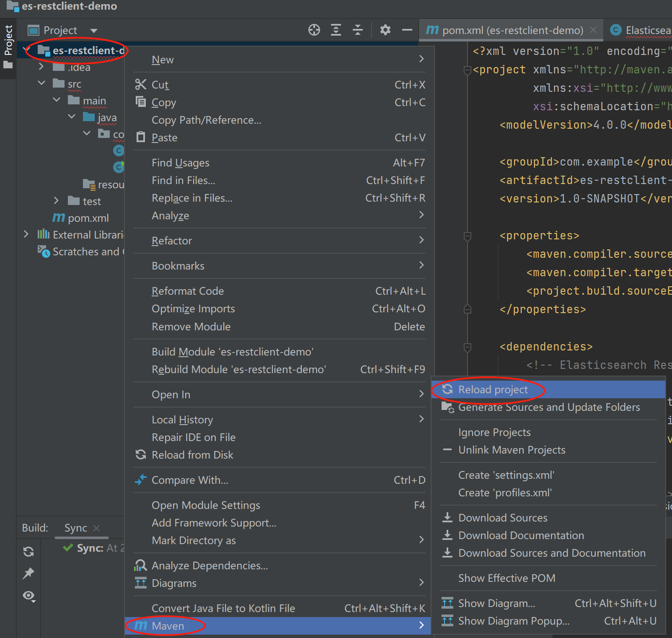Select Optimize Imports
Viewport: 672px width, 638px height.
point(279,309)
